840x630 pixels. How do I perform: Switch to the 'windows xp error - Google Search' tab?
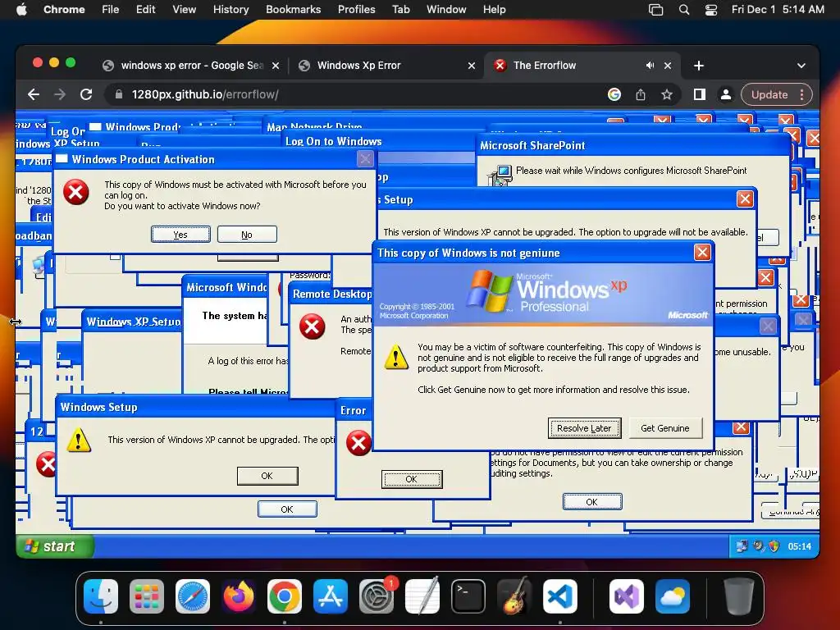click(x=191, y=66)
